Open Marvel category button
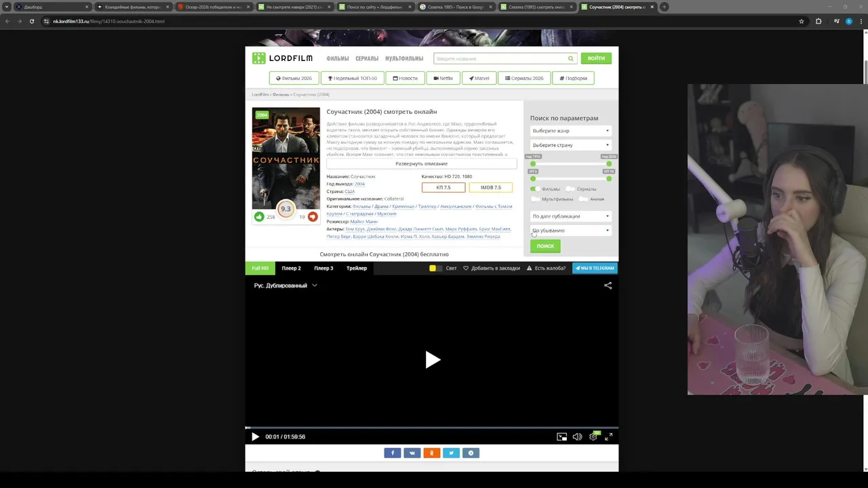868x488 pixels. tap(479, 78)
